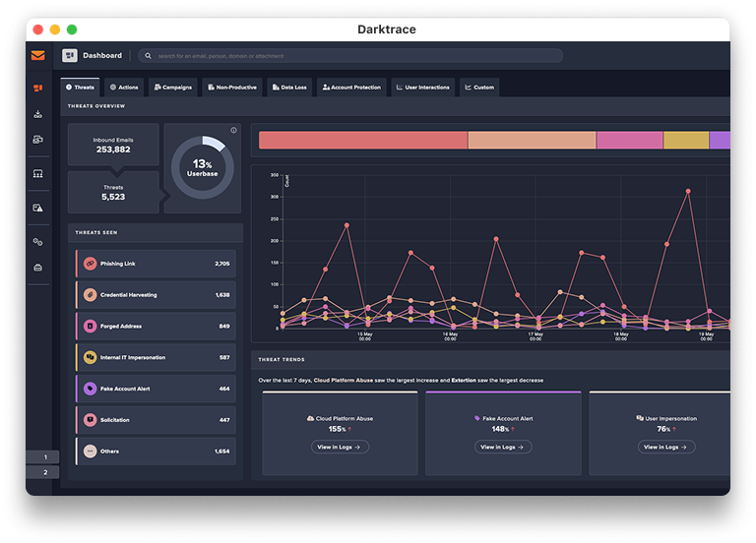Click the Threats 5,523 card
This screenshot has width=756, height=543.
[x=113, y=192]
